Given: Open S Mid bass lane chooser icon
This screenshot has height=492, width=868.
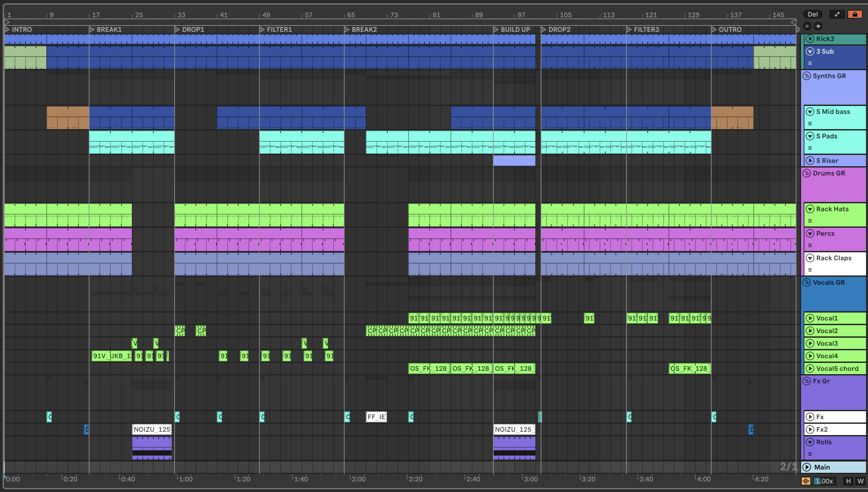Looking at the screenshot, I should [810, 124].
